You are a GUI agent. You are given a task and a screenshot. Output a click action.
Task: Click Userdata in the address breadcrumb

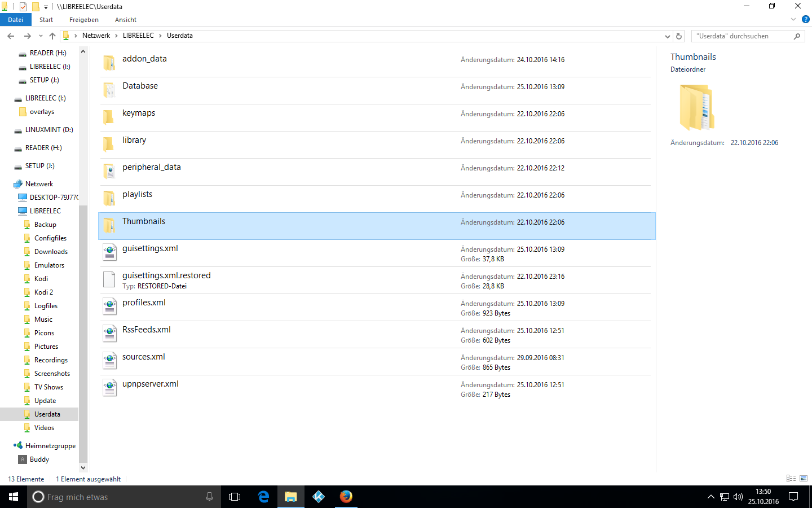[x=180, y=36]
